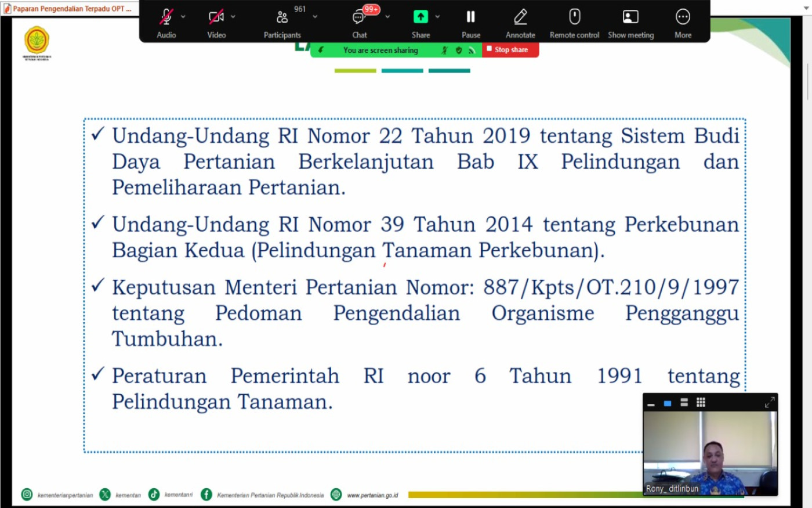The height and width of the screenshot is (508, 812).
Task: Pause the screen share
Action: point(471,17)
